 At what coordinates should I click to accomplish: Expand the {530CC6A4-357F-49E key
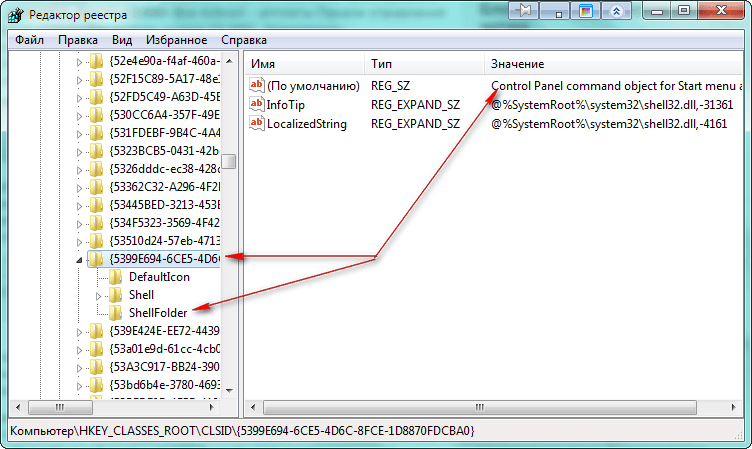click(79, 116)
